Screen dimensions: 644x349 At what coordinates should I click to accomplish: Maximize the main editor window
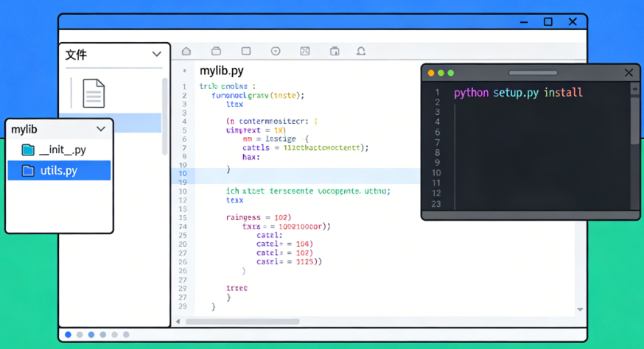pyautogui.click(x=548, y=22)
